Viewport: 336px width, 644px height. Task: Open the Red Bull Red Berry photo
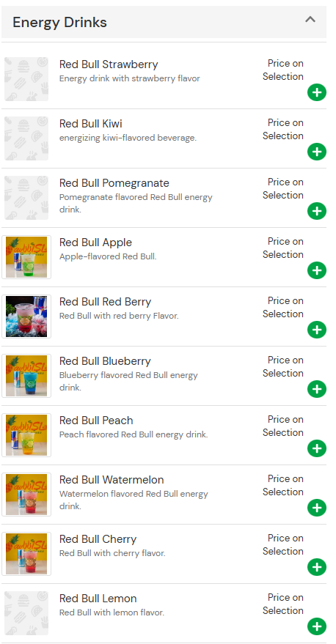click(x=26, y=317)
